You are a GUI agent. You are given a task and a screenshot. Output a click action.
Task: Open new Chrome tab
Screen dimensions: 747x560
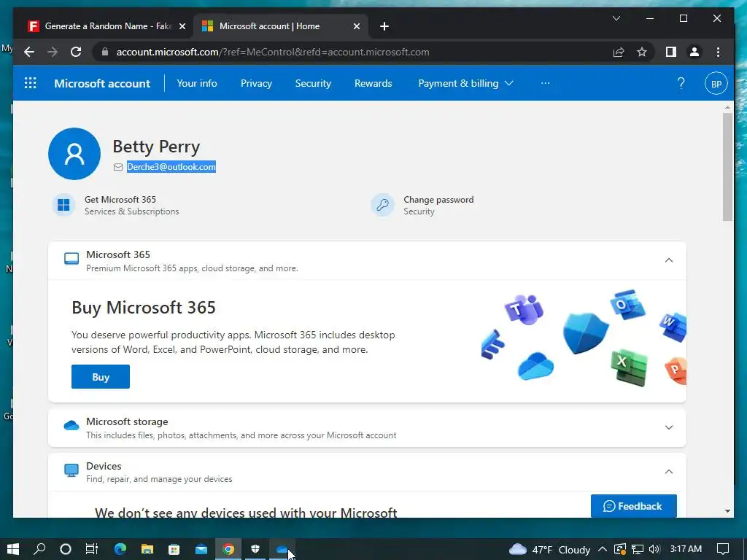click(x=384, y=26)
